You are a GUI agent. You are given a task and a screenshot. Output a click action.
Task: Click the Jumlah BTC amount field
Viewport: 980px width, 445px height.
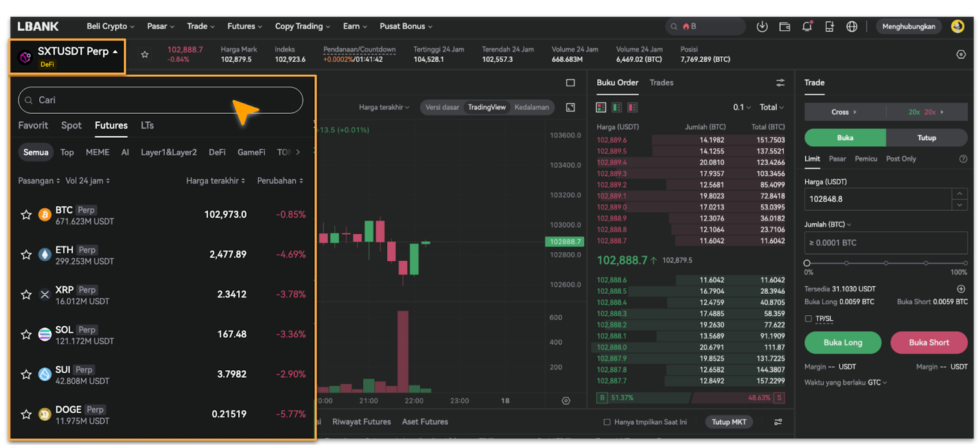886,243
